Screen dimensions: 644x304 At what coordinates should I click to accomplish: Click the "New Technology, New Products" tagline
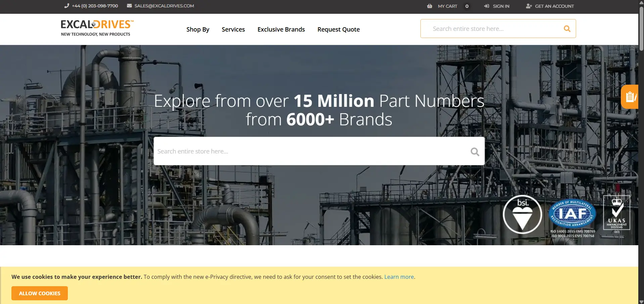click(95, 34)
